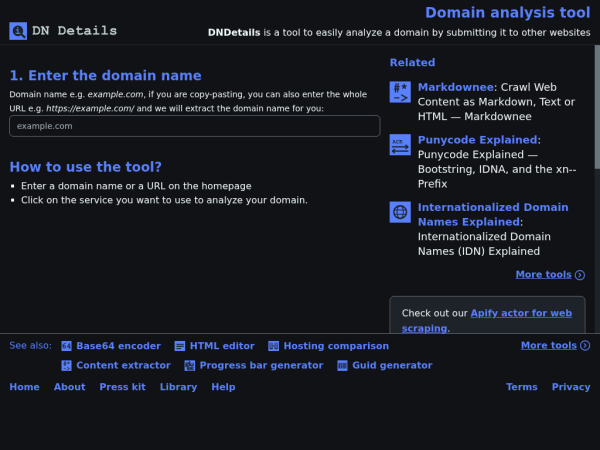
Task: Click the '1. Enter the domain name' heading
Action: coord(105,75)
